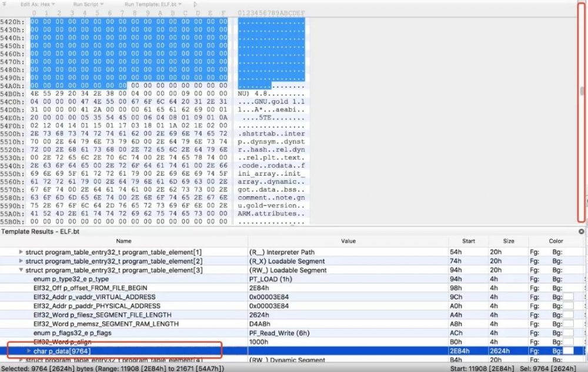588x372 pixels.
Task: Select the enum p_flags row
Action: point(292,333)
